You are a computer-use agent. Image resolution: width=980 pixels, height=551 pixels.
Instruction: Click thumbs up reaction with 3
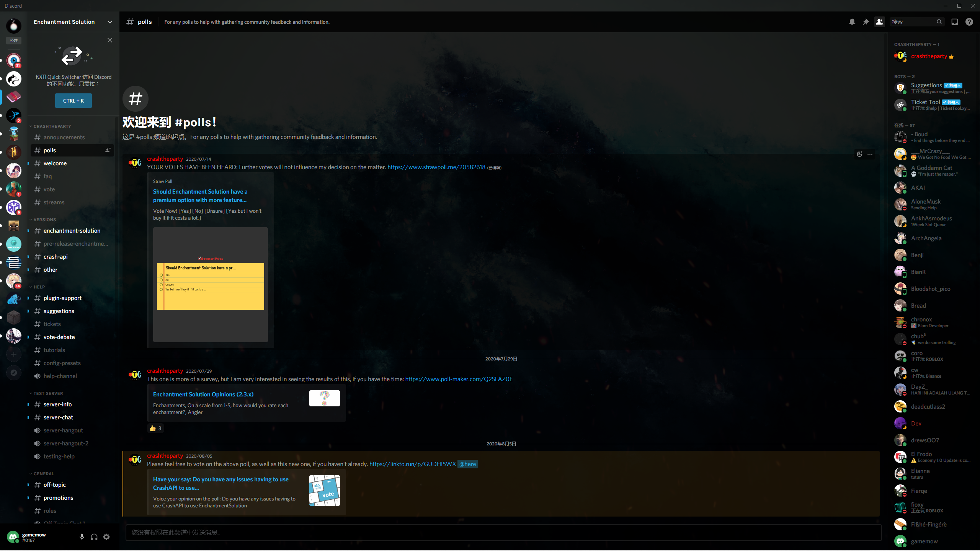coord(155,428)
